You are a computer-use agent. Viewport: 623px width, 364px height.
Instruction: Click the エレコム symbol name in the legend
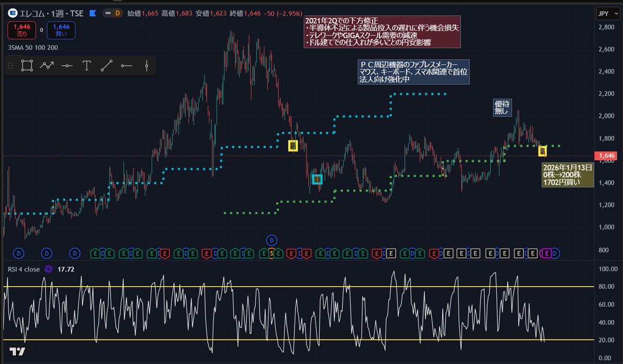32,12
